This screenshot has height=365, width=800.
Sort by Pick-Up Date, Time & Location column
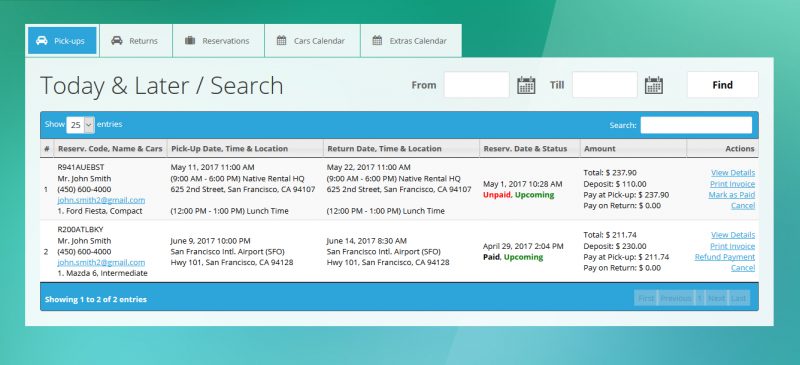[x=245, y=149]
